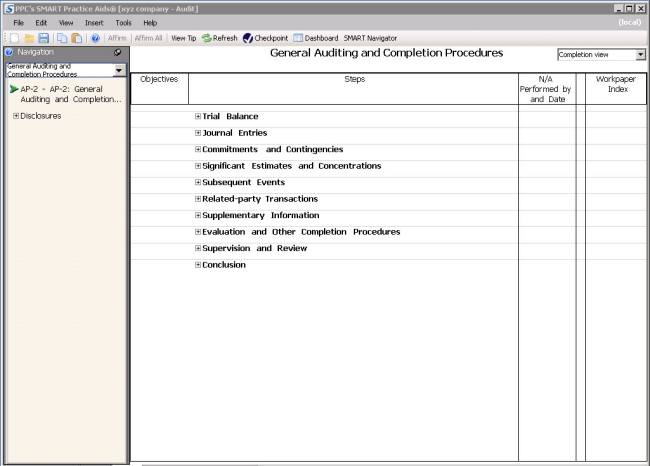Click the Supervision and Review heading text
This screenshot has width=650, height=466.
point(255,248)
